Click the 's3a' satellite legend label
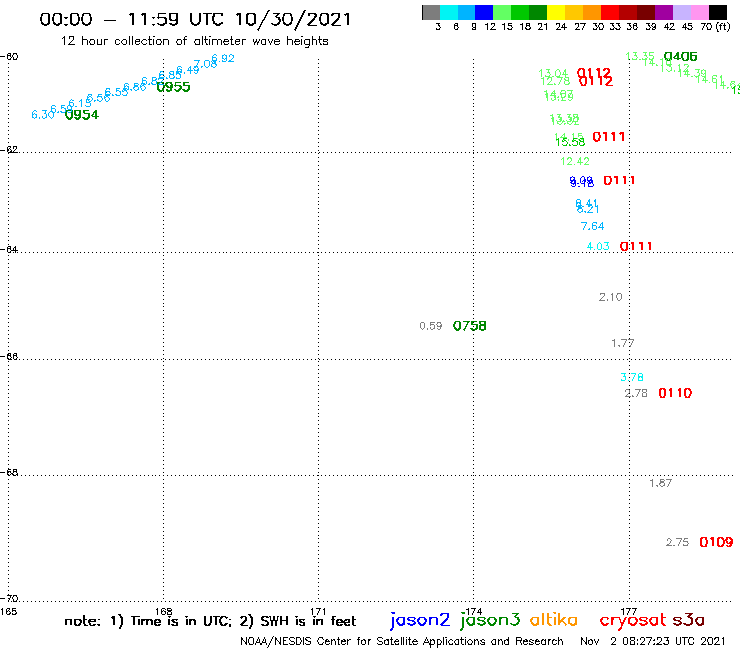The image size is (740, 650). (689, 620)
